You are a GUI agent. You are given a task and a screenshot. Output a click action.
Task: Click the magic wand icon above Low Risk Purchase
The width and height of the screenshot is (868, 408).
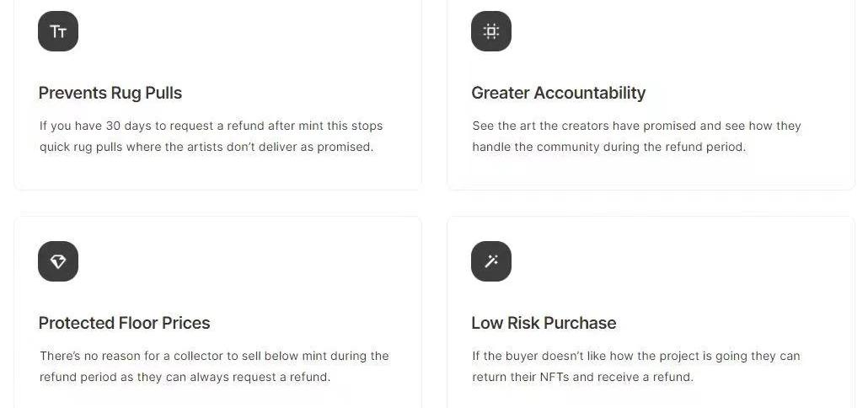(491, 261)
